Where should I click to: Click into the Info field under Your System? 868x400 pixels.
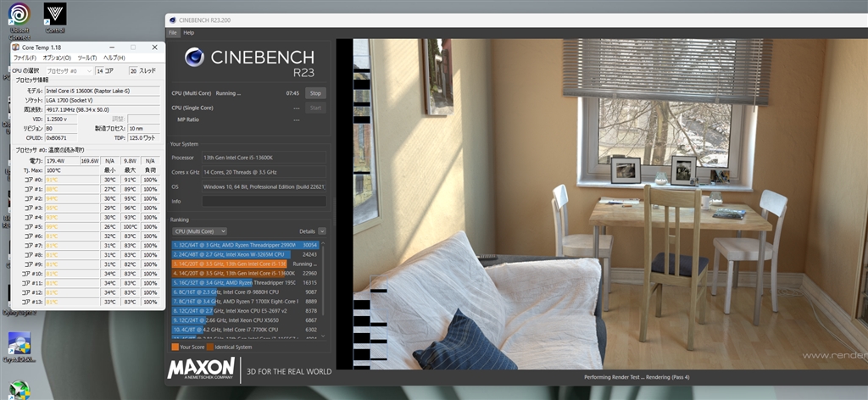click(264, 202)
